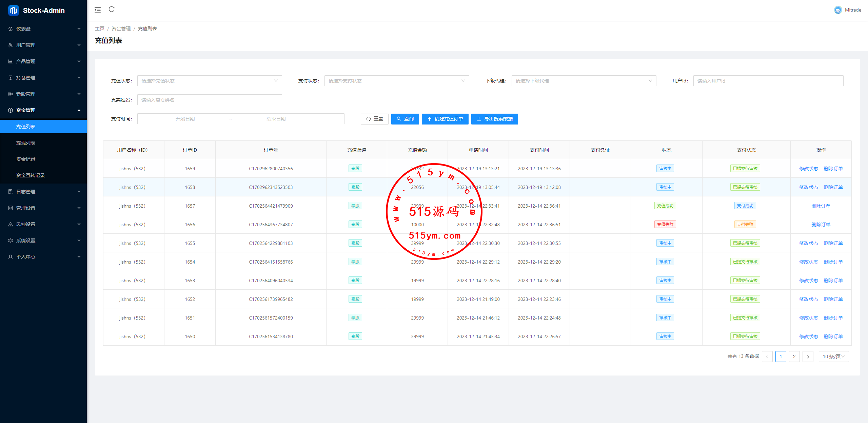
Task: Click the Stock-Admin logo icon
Action: pyautogui.click(x=13, y=11)
